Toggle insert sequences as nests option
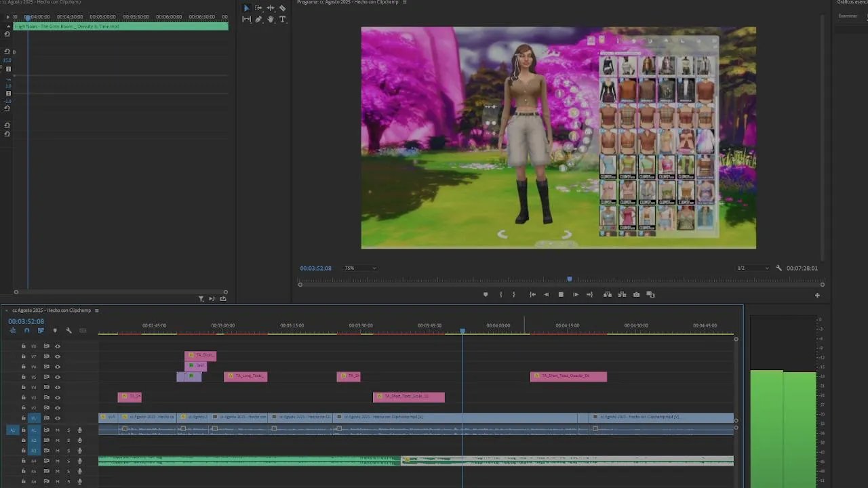The image size is (868, 488). click(x=12, y=331)
